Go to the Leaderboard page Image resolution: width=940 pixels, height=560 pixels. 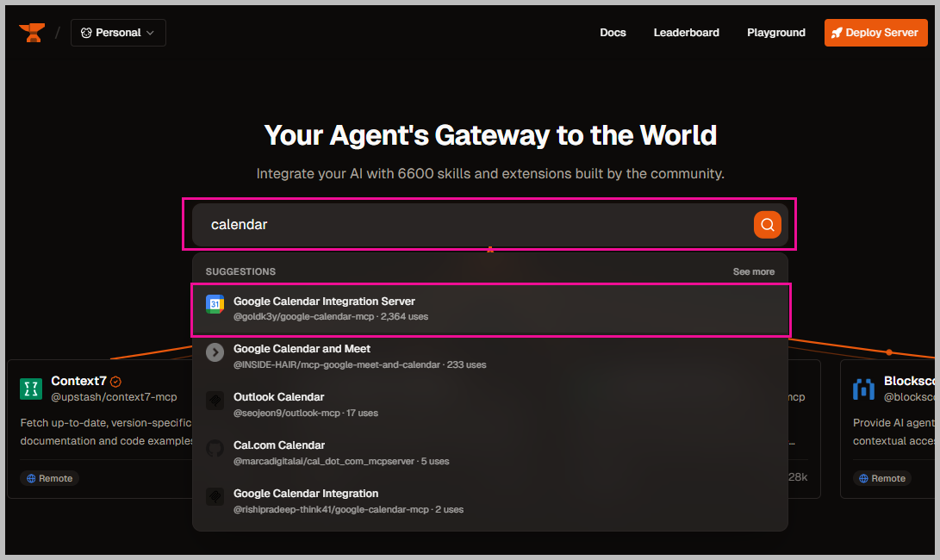[x=686, y=33]
